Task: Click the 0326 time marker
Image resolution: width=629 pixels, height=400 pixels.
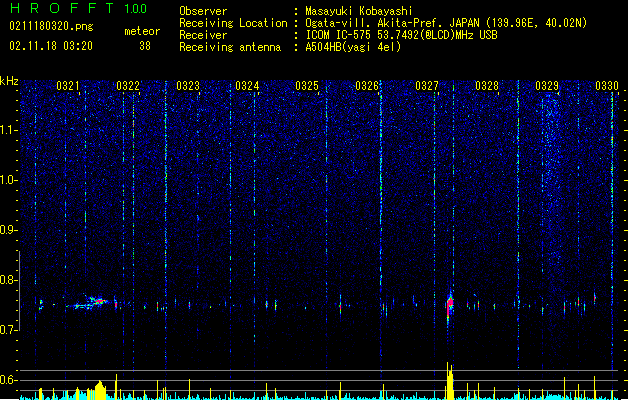Action: pyautogui.click(x=367, y=86)
